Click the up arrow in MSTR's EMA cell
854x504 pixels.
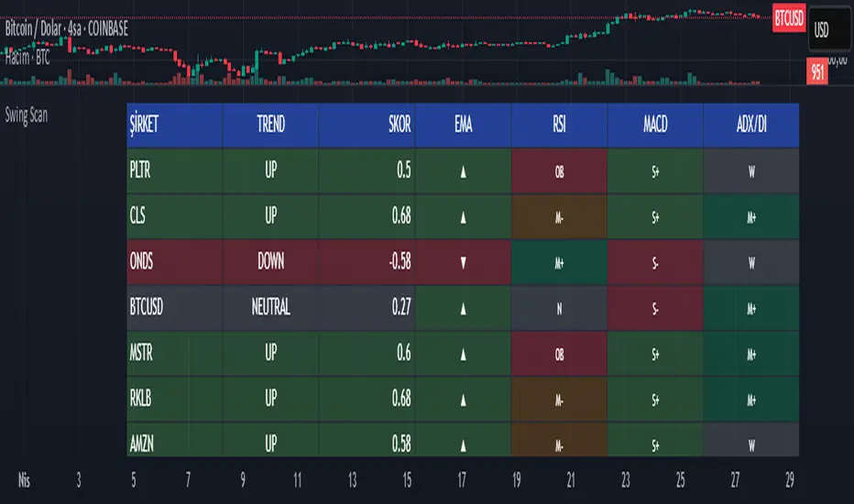click(x=463, y=355)
